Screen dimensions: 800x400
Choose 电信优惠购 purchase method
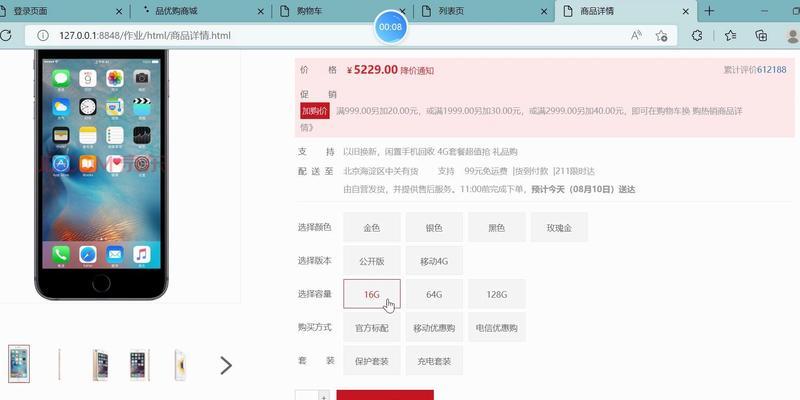click(x=496, y=328)
